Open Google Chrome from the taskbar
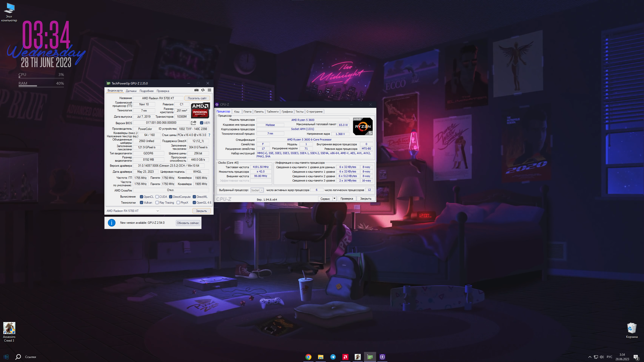Image resolution: width=644 pixels, height=362 pixels. [x=308, y=357]
